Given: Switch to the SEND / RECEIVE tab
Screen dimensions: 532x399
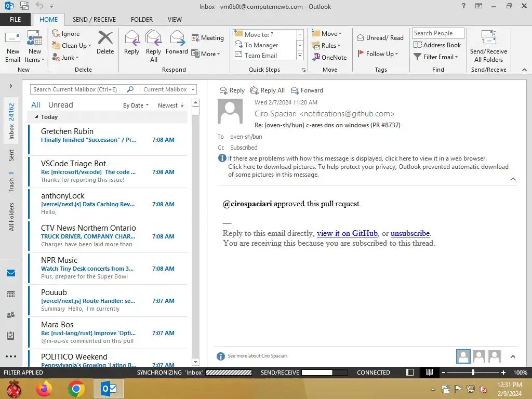Looking at the screenshot, I should [95, 19].
